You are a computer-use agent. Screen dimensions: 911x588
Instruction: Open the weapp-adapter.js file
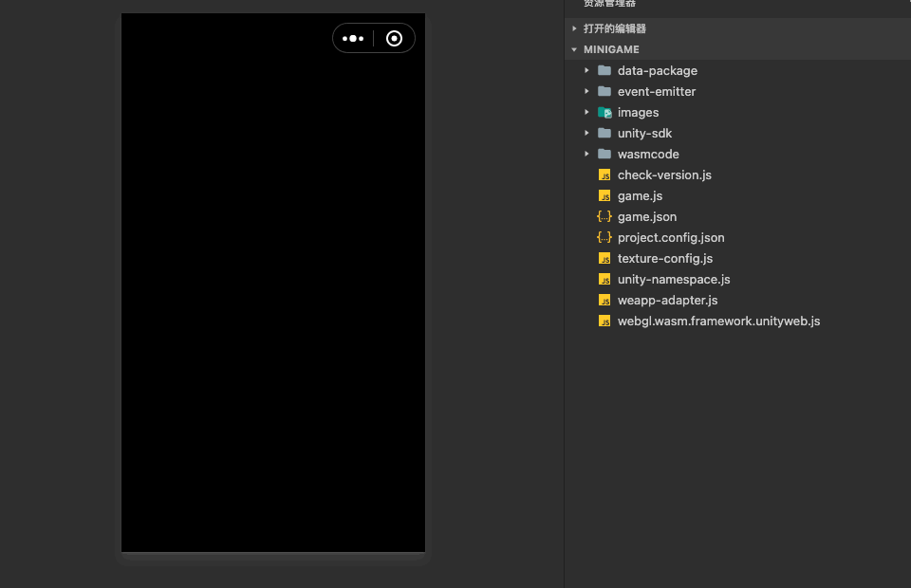coord(667,301)
